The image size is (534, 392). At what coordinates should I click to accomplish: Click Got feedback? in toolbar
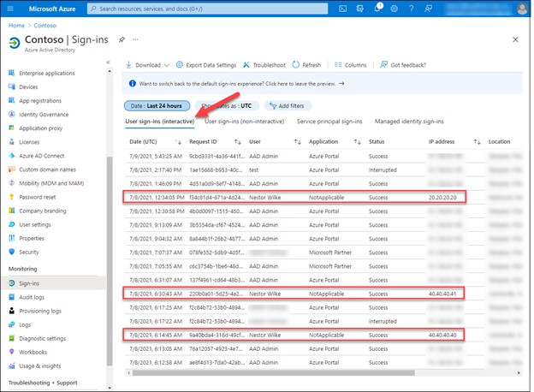[x=403, y=65]
